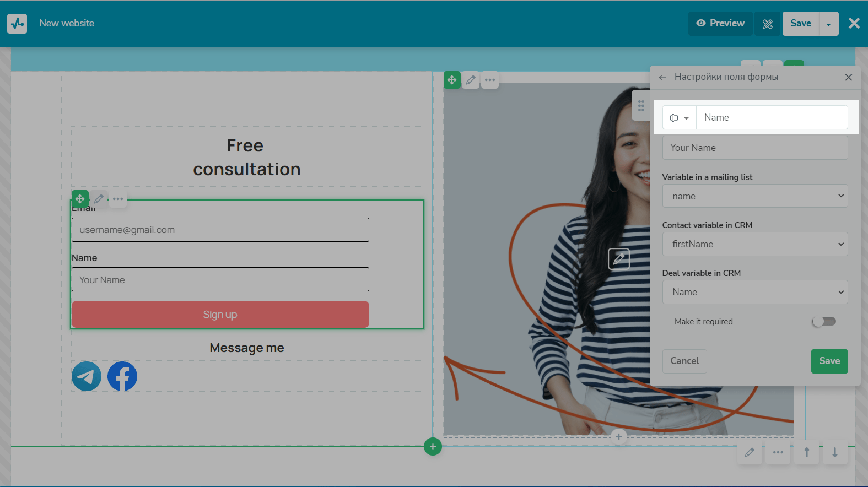Click the Facebook icon under Message me
The height and width of the screenshot is (487, 868).
pyautogui.click(x=122, y=376)
